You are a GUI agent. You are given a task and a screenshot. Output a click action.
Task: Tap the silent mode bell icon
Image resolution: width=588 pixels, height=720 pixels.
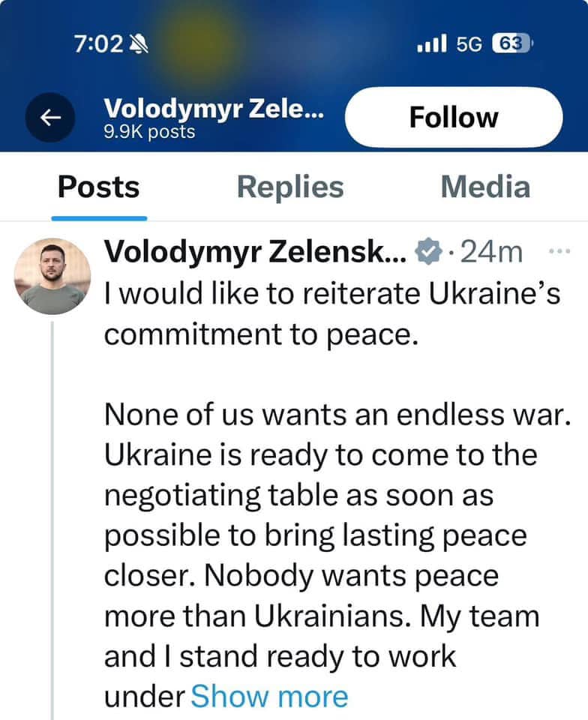pos(139,44)
